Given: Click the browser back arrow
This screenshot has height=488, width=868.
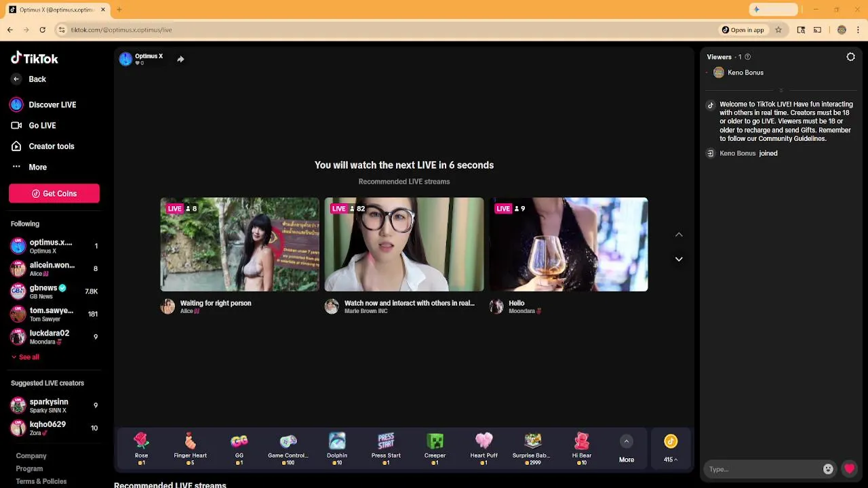Looking at the screenshot, I should pos(10,30).
